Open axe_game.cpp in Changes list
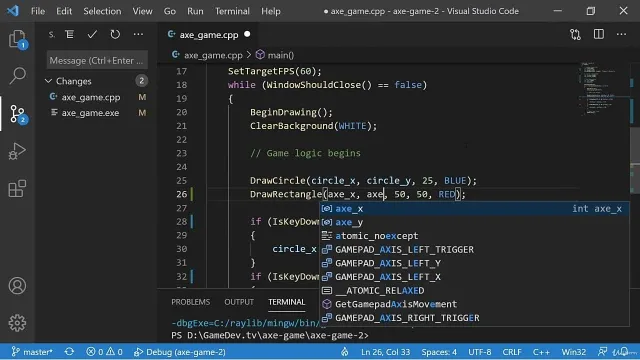This screenshot has width=640, height=360. 91,97
